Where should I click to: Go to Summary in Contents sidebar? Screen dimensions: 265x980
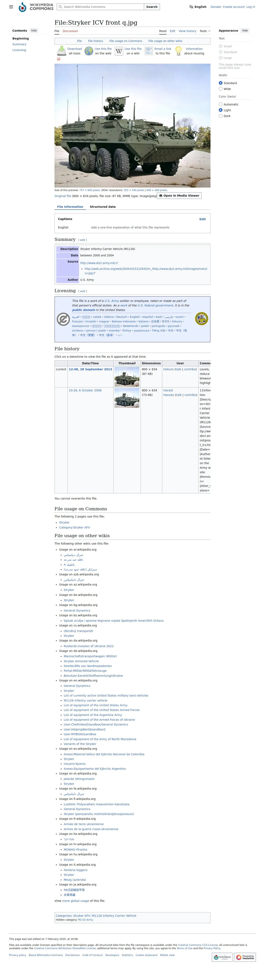pyautogui.click(x=19, y=44)
